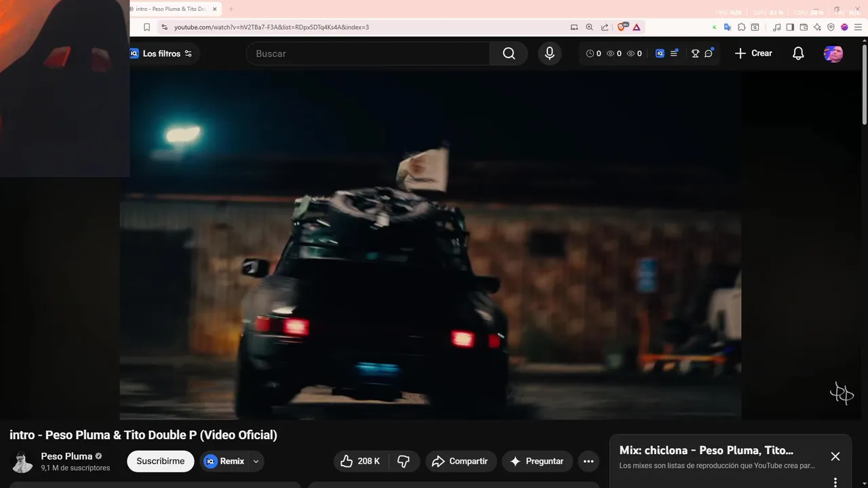868x488 pixels.
Task: Close the Mix: chiclona playlist panel
Action: pyautogui.click(x=835, y=457)
